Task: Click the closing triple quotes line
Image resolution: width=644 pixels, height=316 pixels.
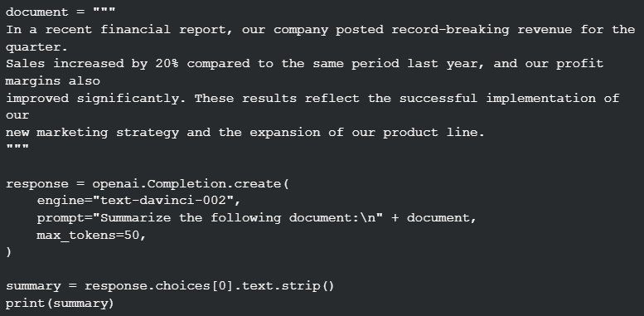Action: [x=17, y=147]
